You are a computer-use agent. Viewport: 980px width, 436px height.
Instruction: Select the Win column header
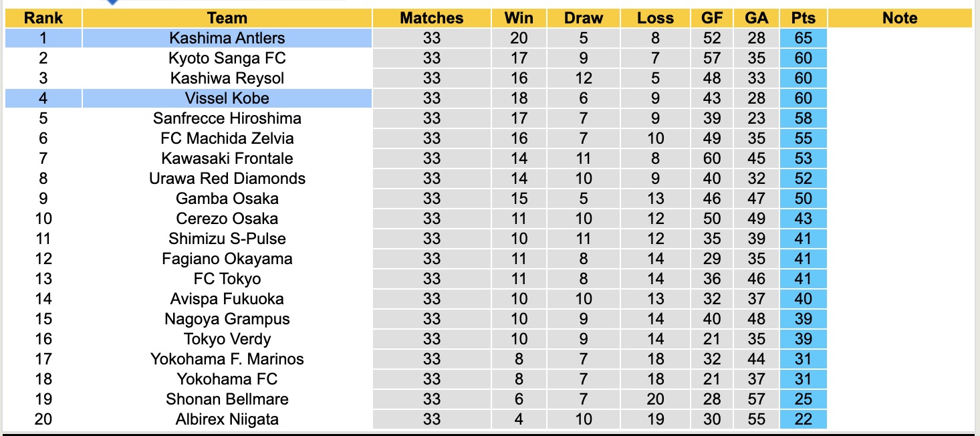pyautogui.click(x=519, y=18)
